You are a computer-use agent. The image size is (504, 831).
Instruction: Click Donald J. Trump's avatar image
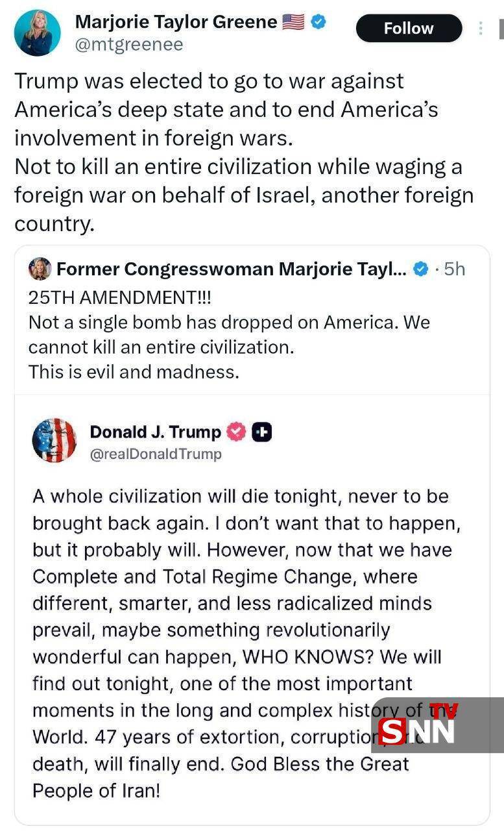54,440
